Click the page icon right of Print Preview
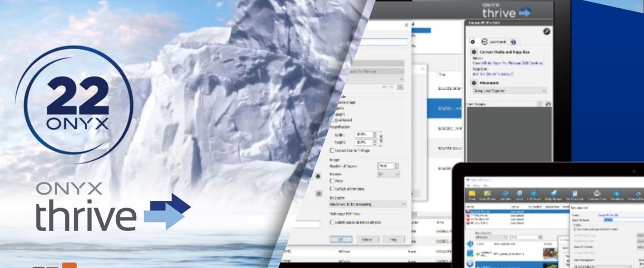This screenshot has height=268, width=644. click(x=540, y=104)
